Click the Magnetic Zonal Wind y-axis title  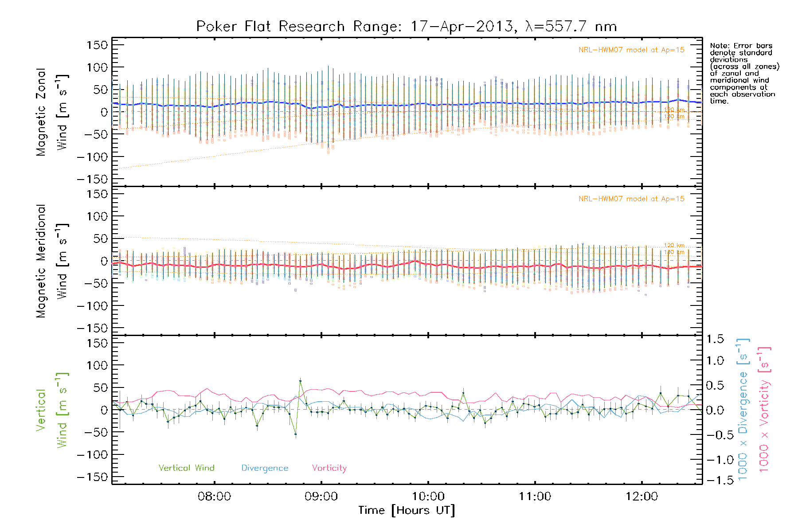(51, 112)
